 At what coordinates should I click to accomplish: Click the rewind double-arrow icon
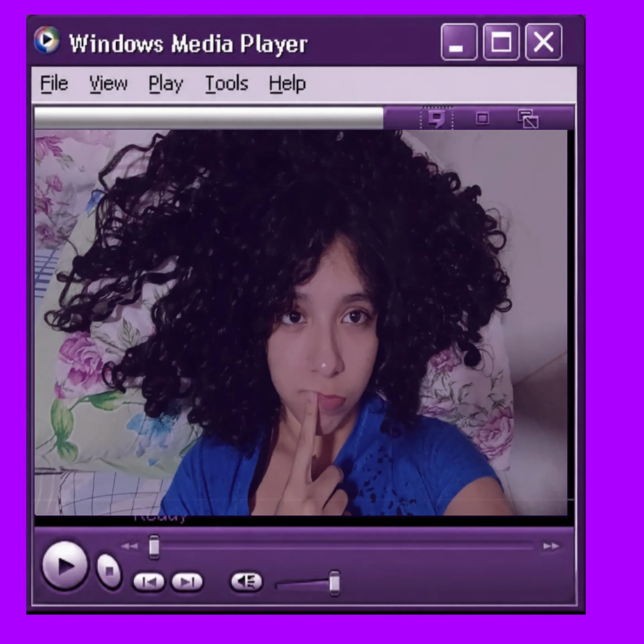point(129,546)
